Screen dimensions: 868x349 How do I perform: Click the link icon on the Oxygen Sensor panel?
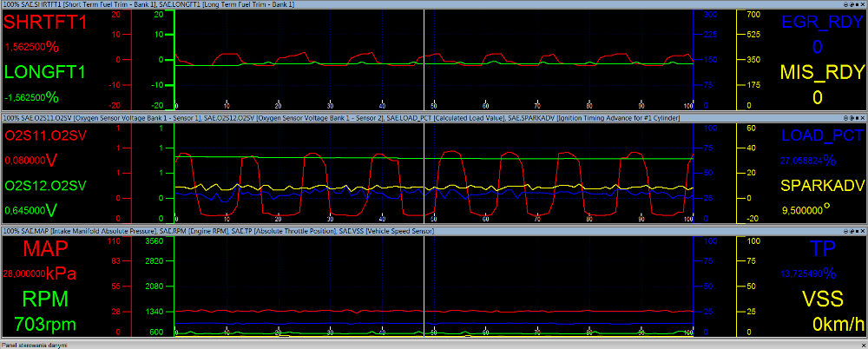tap(852, 119)
